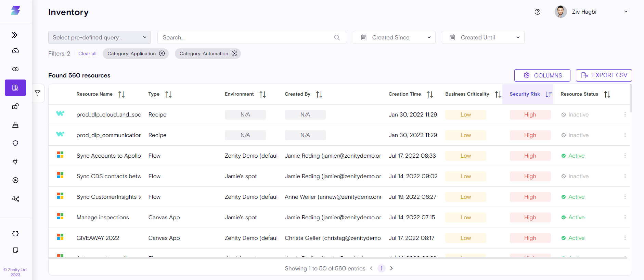Open the filter funnel panel
The height and width of the screenshot is (280, 644).
[x=38, y=93]
